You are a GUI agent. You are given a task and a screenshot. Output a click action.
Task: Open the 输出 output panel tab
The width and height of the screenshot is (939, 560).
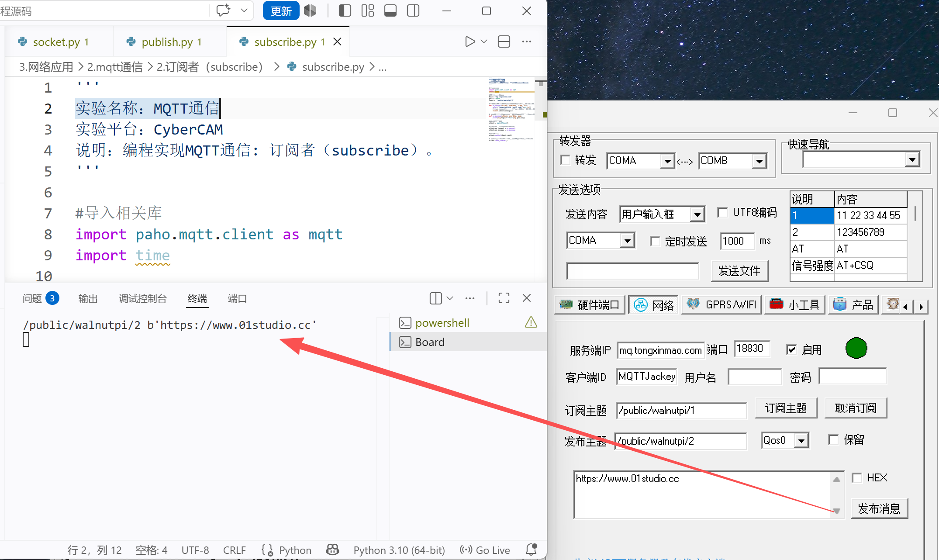click(x=88, y=298)
